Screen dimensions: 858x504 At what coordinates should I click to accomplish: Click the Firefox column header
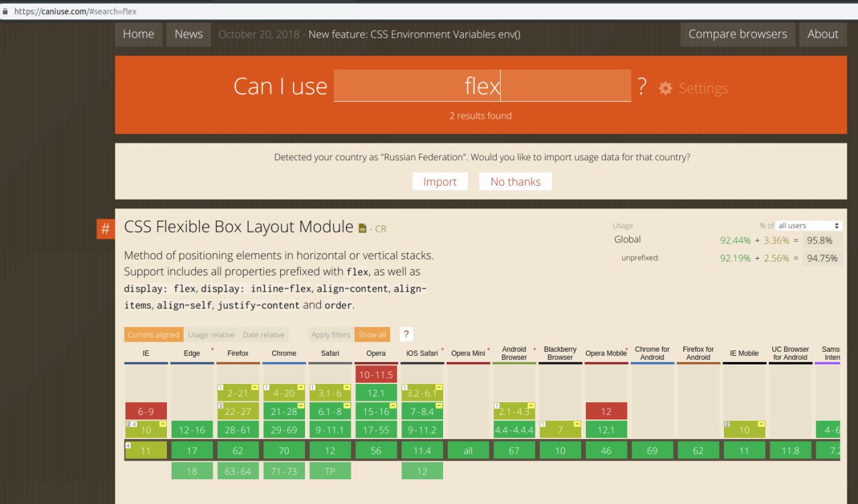coord(238,353)
